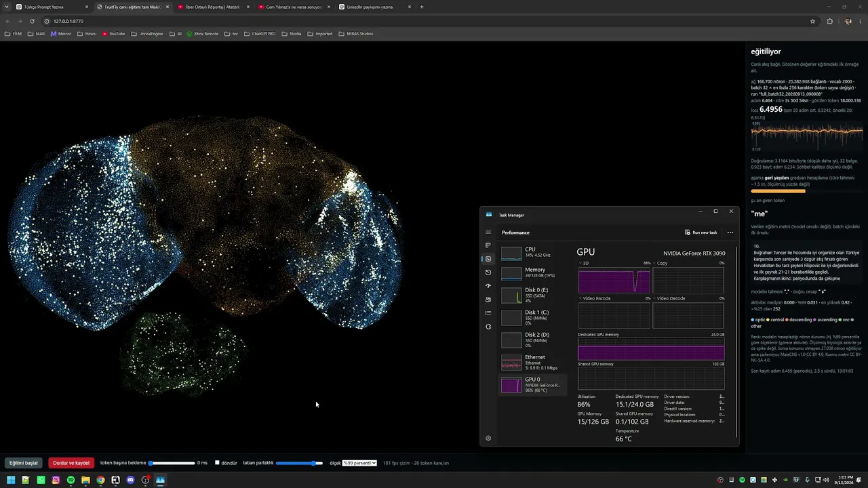This screenshot has width=868, height=488.
Task: Open Task Manager Processes icon in sidebar
Action: [x=488, y=245]
